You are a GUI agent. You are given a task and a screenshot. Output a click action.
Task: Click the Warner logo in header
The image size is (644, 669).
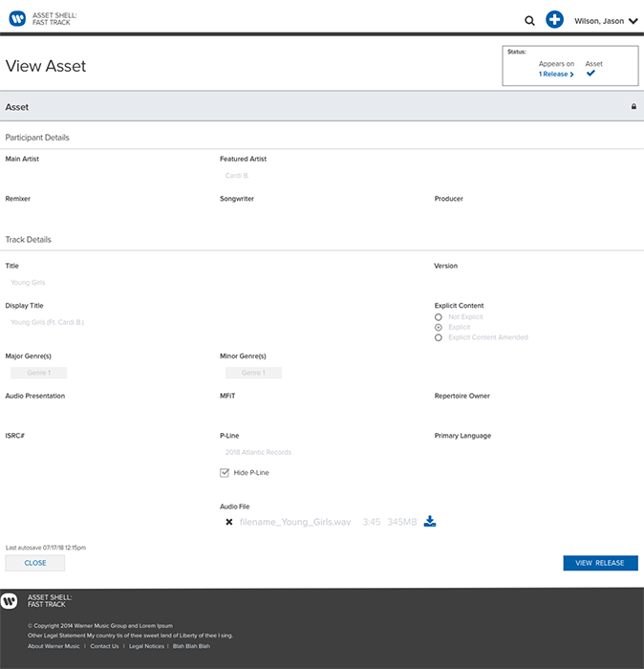point(17,19)
